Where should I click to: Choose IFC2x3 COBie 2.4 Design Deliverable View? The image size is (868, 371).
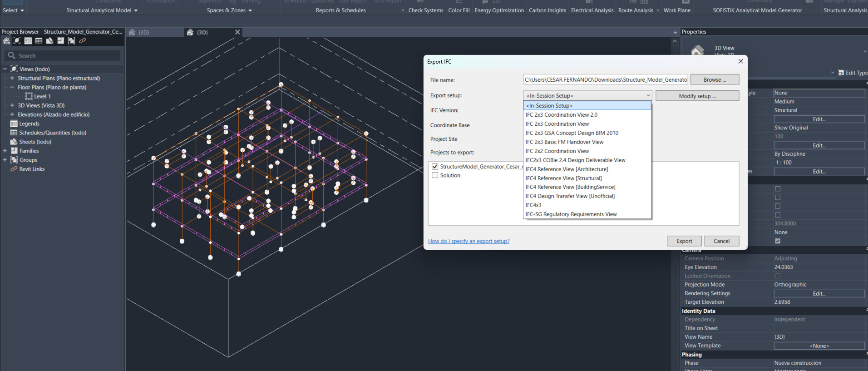coord(587,160)
